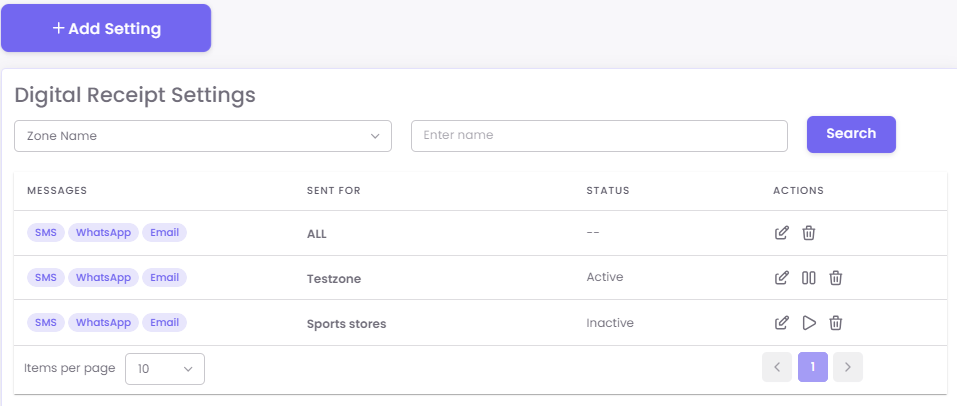Select page 1 in pagination

click(813, 367)
